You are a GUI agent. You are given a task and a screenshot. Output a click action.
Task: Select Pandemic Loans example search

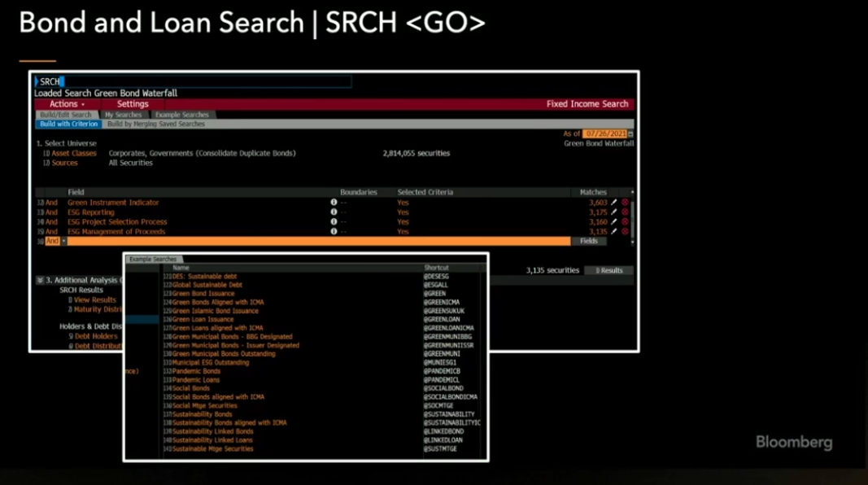195,380
